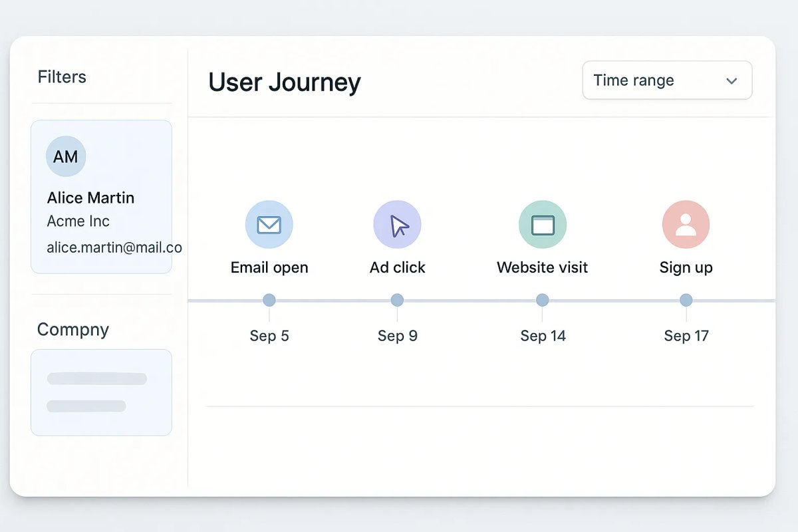Click the window icon in the green circle
The image size is (798, 532).
(x=542, y=224)
